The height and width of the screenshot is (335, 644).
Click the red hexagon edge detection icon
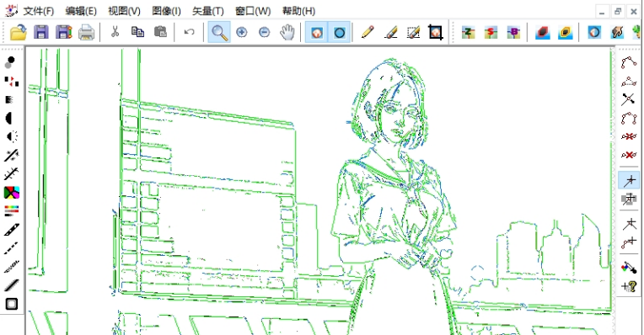pyautogui.click(x=543, y=32)
